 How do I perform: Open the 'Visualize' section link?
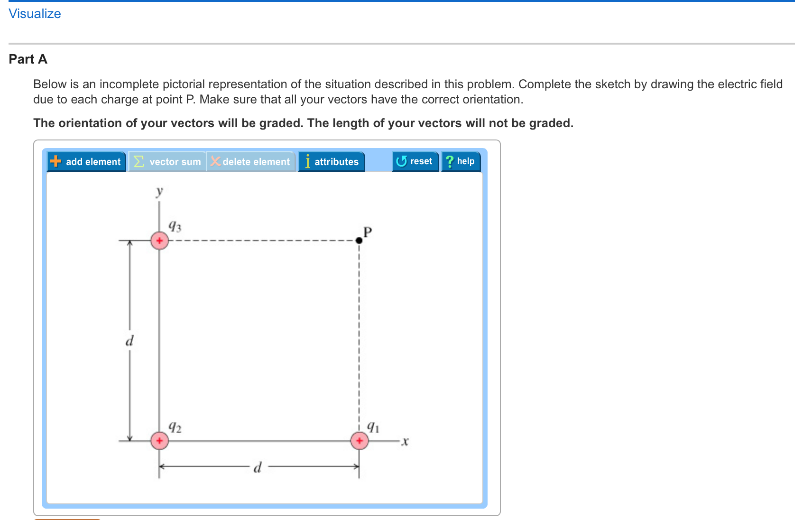34,14
